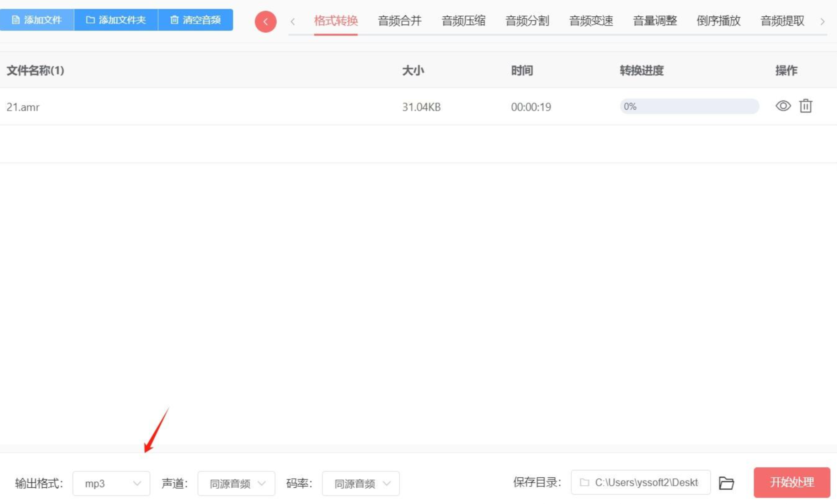Screen dimensions: 837x504
Task: Go to the 音频提取 tab
Action: point(782,21)
